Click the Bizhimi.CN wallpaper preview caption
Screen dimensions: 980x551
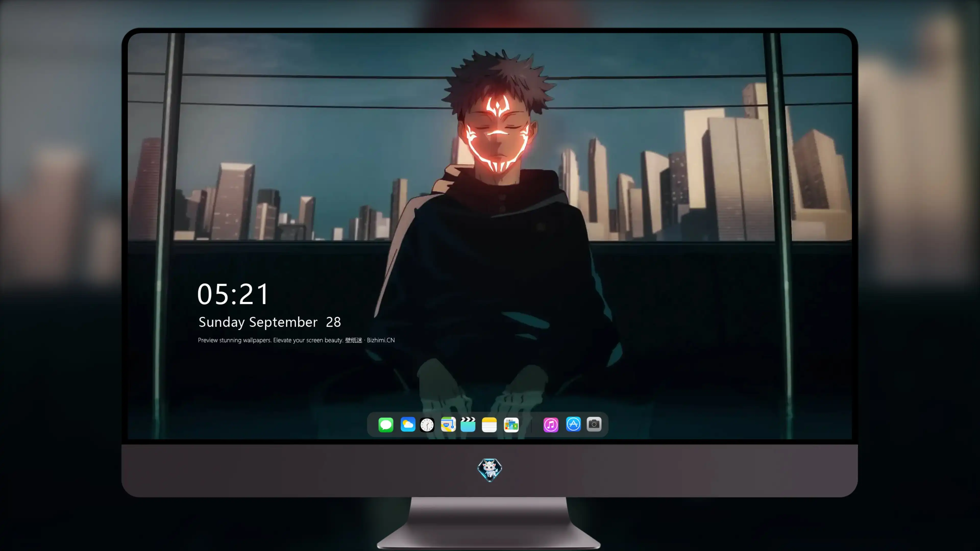pos(296,340)
